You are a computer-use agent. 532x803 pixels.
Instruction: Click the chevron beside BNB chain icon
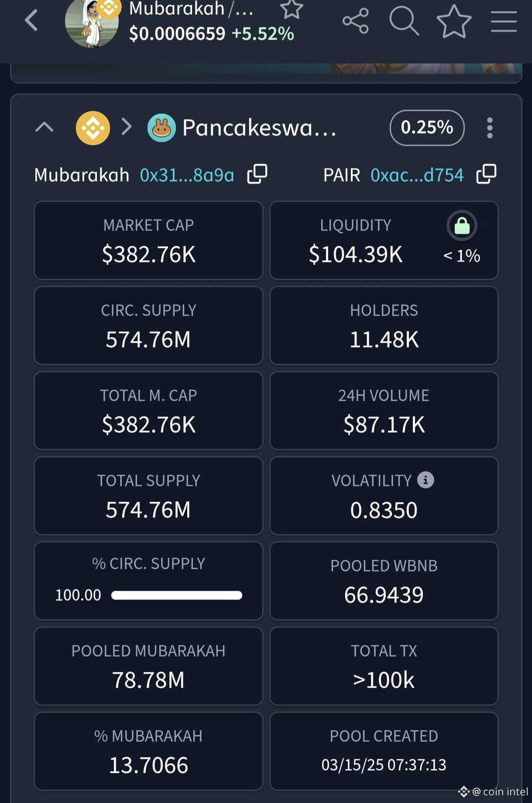point(127,127)
